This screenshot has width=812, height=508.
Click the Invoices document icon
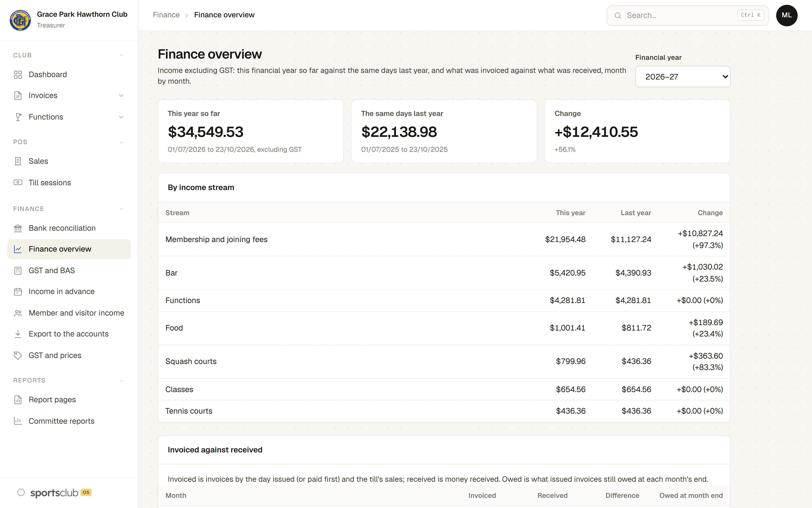point(18,96)
